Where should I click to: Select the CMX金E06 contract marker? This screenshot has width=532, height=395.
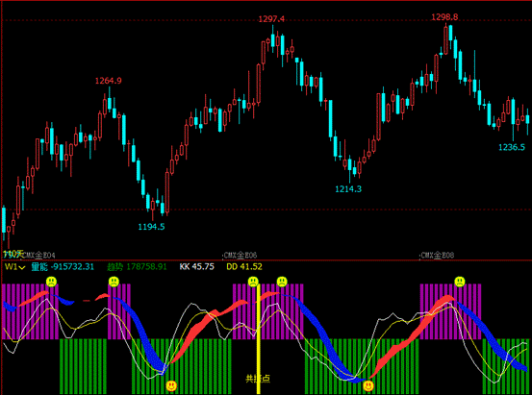point(241,255)
